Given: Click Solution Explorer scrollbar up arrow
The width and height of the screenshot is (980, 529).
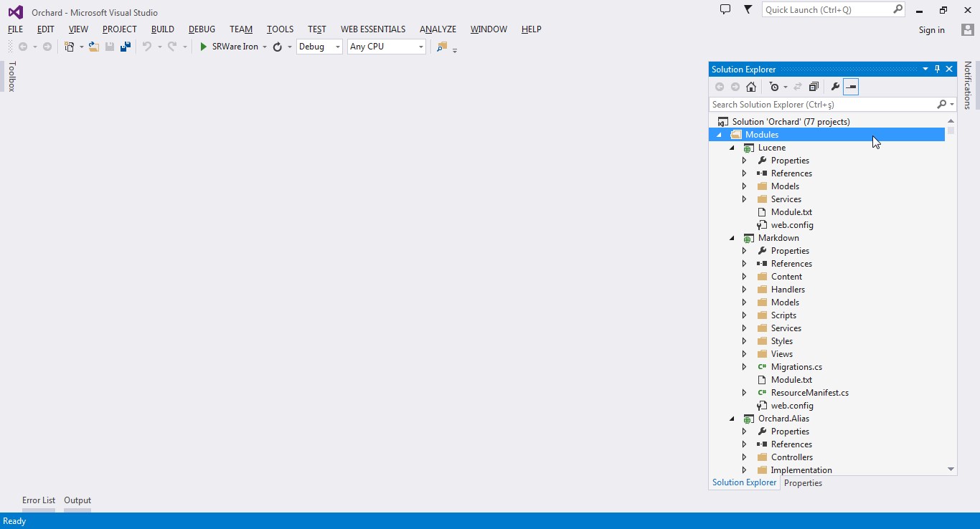Looking at the screenshot, I should [951, 121].
